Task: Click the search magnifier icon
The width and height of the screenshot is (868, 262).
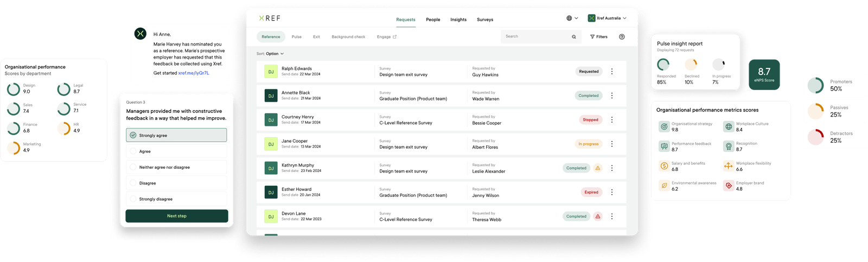Action: (x=574, y=37)
